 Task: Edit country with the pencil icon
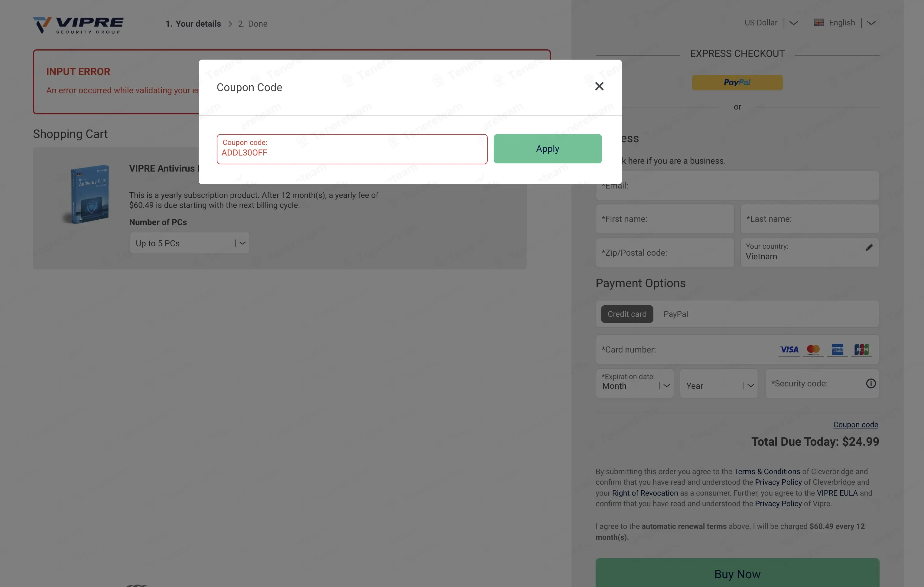point(869,248)
